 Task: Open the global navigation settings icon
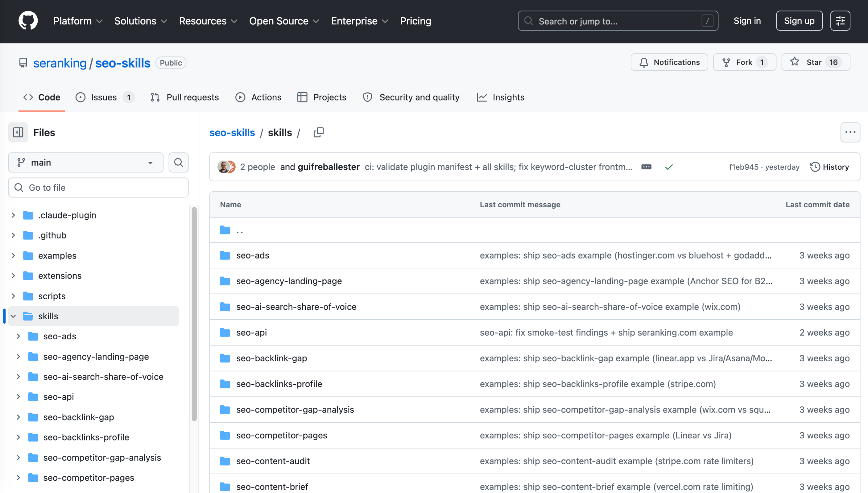coord(840,21)
